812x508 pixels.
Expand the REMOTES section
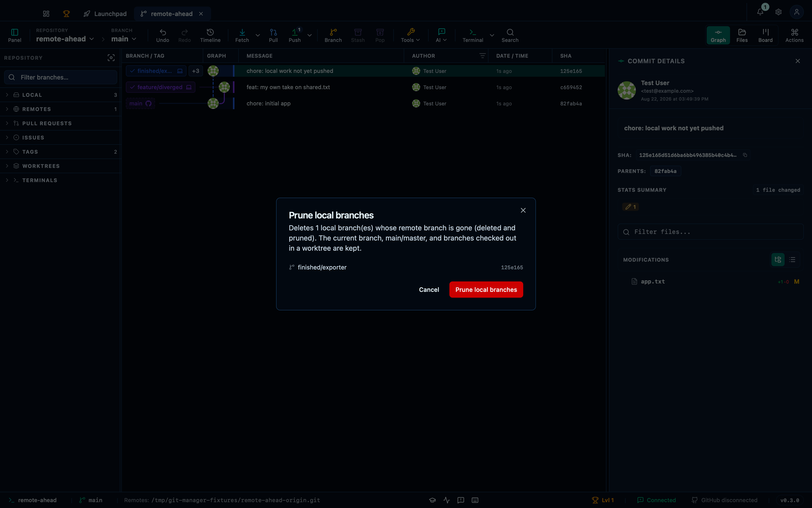[x=60, y=109]
